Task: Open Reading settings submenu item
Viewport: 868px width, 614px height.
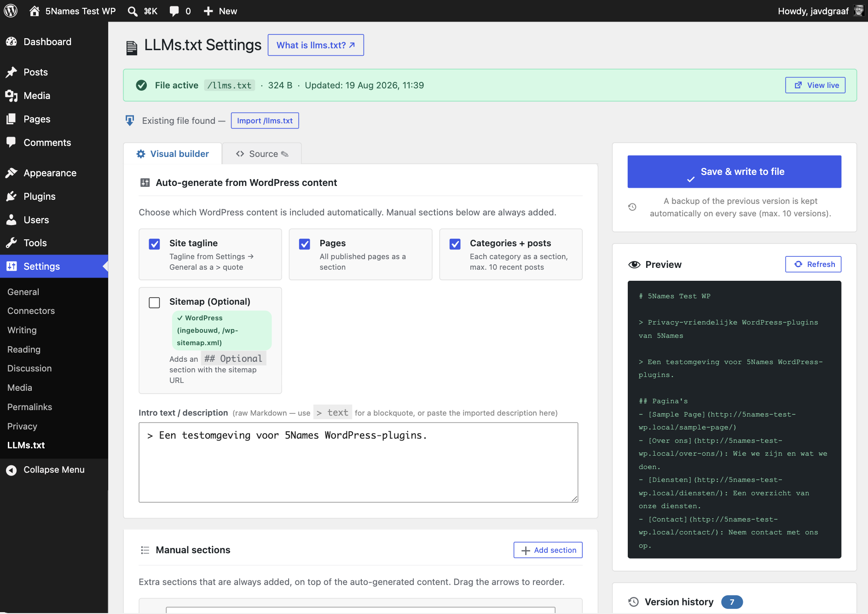Action: point(23,349)
